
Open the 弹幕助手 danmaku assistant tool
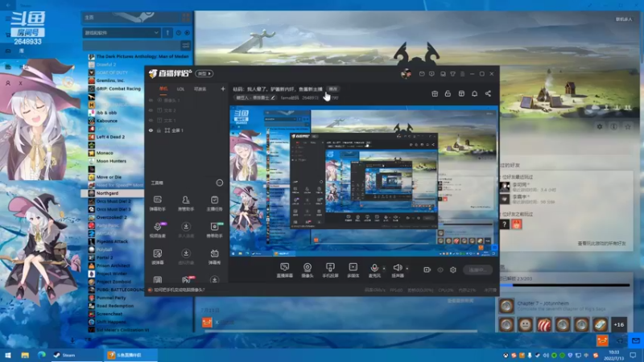(157, 204)
